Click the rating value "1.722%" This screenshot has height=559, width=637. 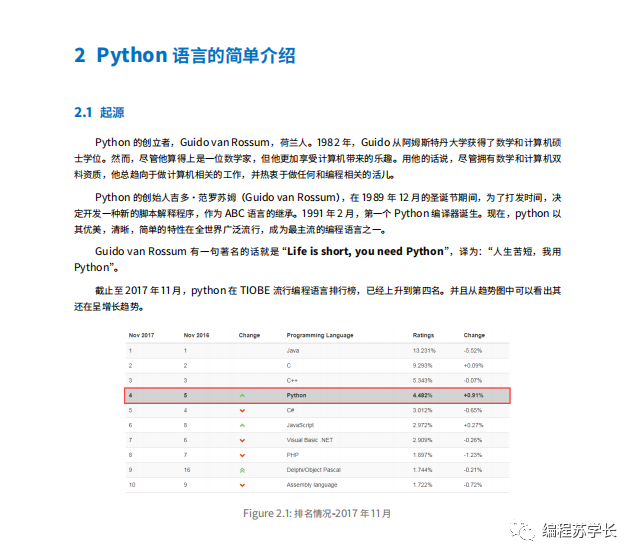pyautogui.click(x=422, y=485)
